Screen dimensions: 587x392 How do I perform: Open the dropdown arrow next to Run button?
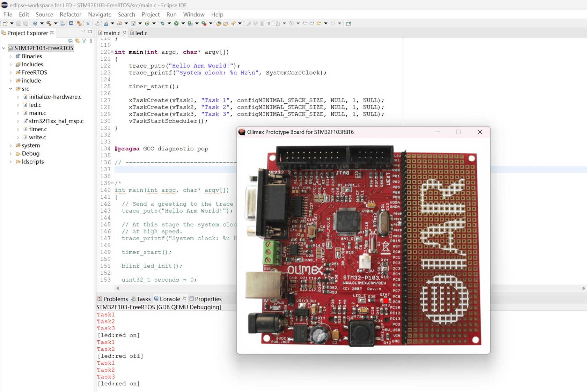pos(183,23)
